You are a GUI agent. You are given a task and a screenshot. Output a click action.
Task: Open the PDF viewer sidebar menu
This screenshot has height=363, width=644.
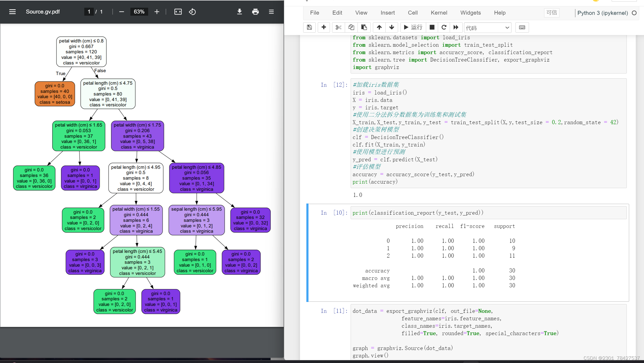coord(12,12)
